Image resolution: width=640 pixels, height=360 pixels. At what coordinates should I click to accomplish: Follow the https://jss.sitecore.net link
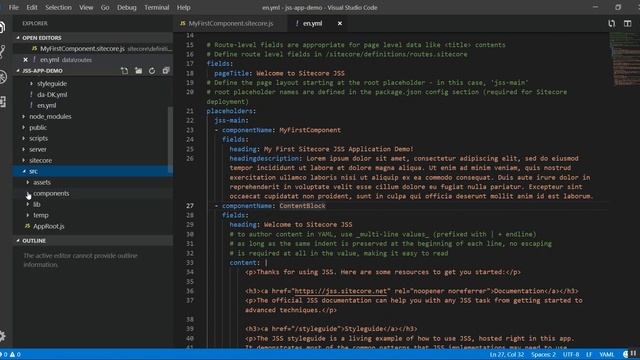click(x=340, y=291)
